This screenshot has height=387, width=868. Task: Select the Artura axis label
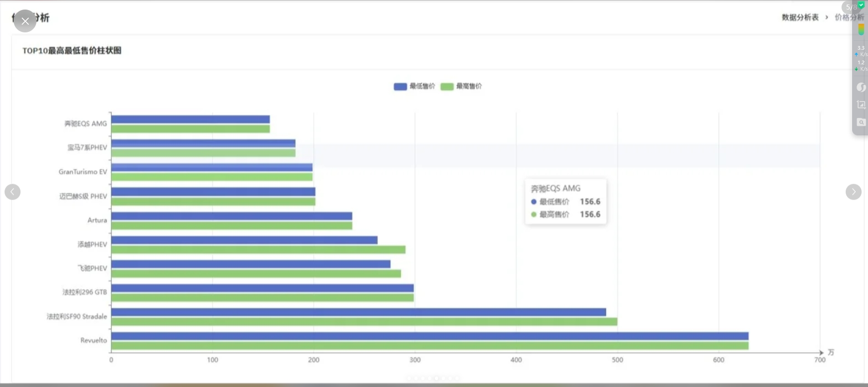[x=97, y=220]
